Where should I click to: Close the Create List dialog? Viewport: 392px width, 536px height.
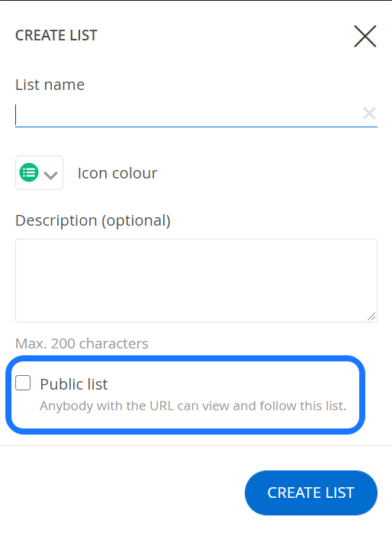(365, 36)
